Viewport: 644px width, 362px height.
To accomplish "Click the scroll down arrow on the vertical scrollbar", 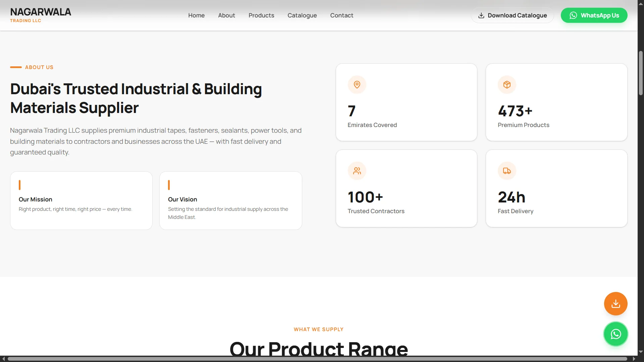I will tap(641, 352).
